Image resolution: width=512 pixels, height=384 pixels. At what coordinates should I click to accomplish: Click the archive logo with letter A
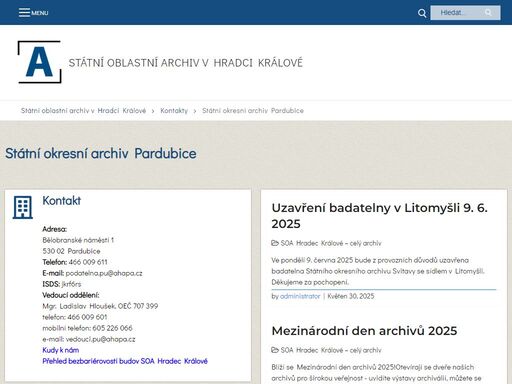[40, 62]
